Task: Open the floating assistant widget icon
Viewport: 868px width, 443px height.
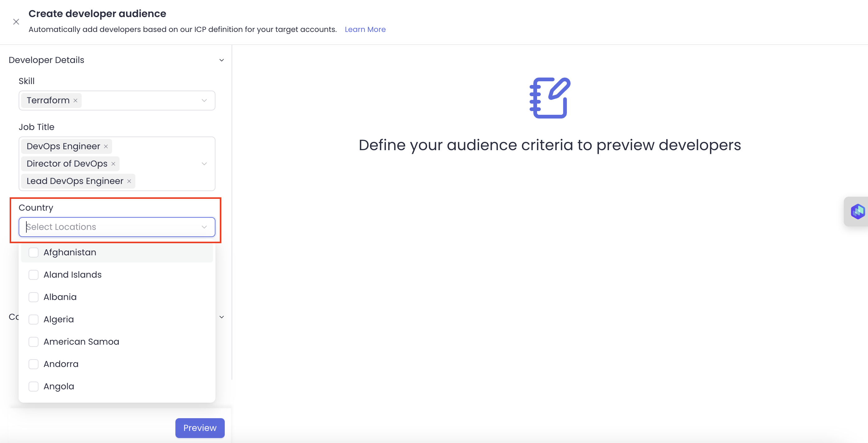Action: [857, 211]
